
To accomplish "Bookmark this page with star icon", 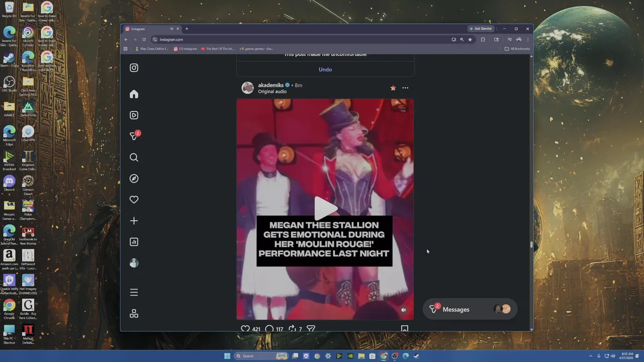I will 470,40.
